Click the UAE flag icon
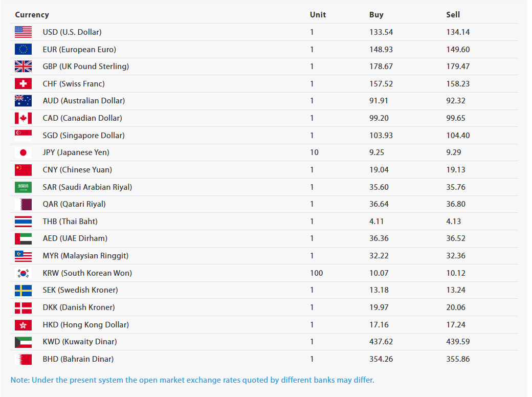The image size is (532, 397). pyautogui.click(x=23, y=238)
